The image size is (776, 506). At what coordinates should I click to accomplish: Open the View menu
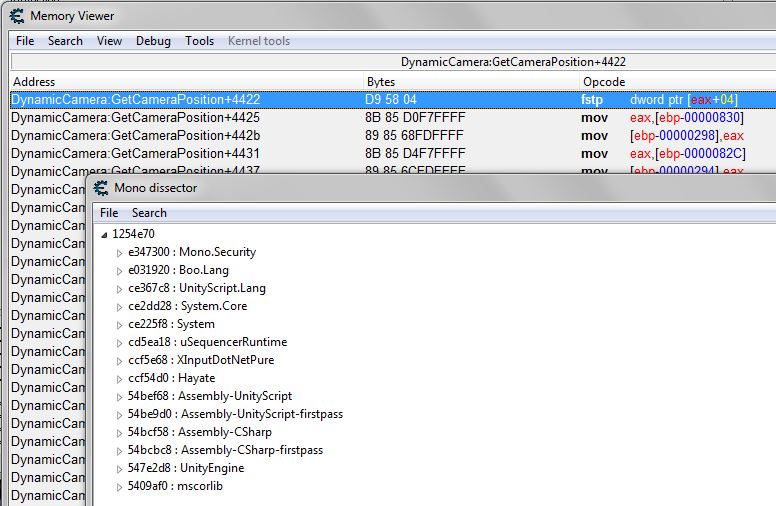pyautogui.click(x=109, y=41)
